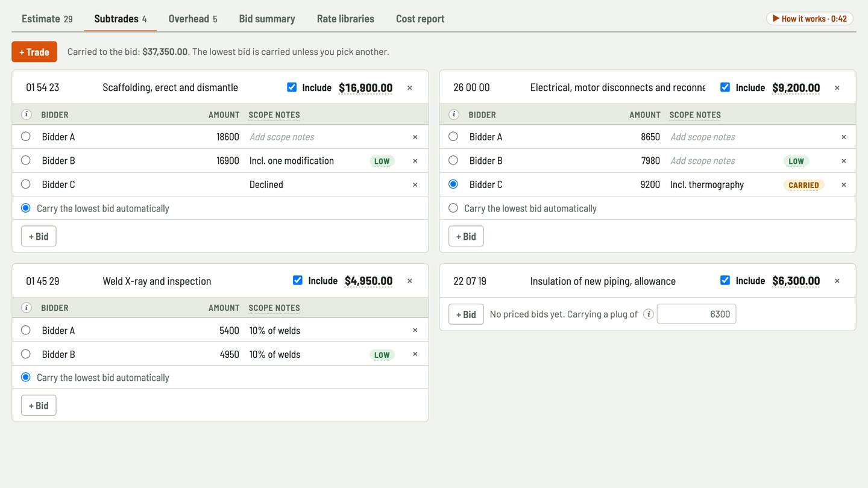Open info icon in Weld X-ray header
Viewport: 868px width, 488px height.
[x=26, y=307]
